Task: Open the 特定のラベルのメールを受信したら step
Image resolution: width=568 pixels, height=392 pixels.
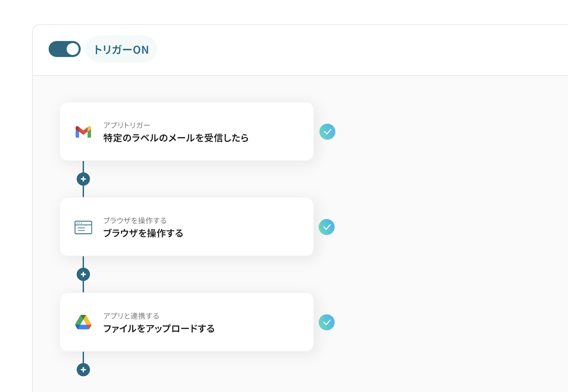Action: tap(176, 138)
